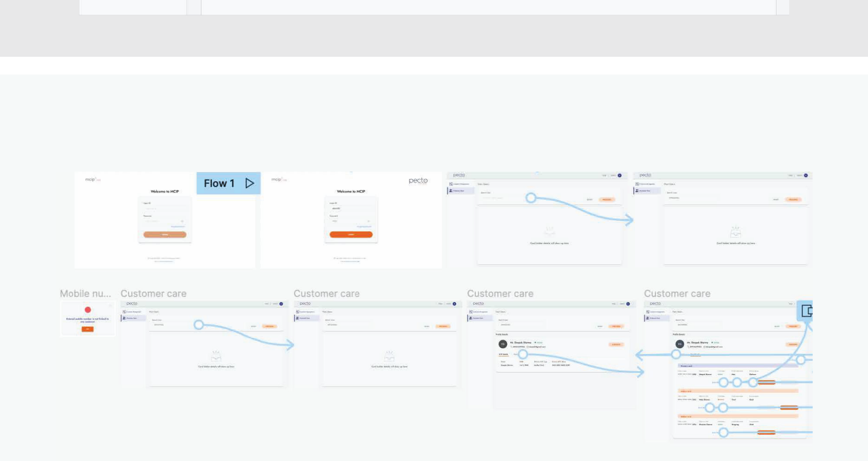Select Customer care label above the KYC details frame
The height and width of the screenshot is (461, 868).
point(500,294)
